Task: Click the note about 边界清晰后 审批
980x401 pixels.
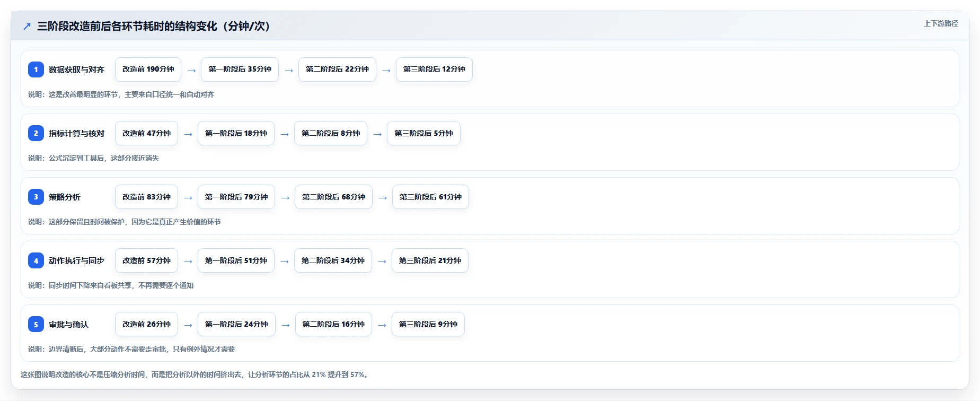Action: (131, 349)
